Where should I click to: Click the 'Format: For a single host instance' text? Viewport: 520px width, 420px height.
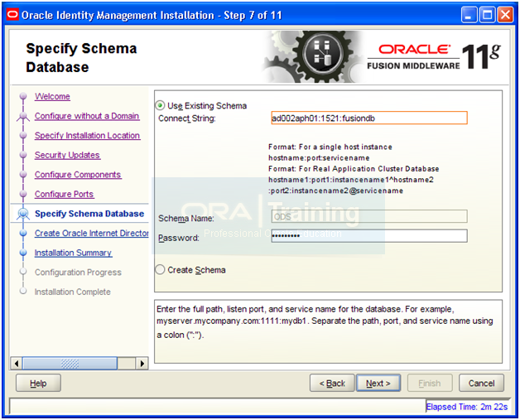tap(330, 147)
